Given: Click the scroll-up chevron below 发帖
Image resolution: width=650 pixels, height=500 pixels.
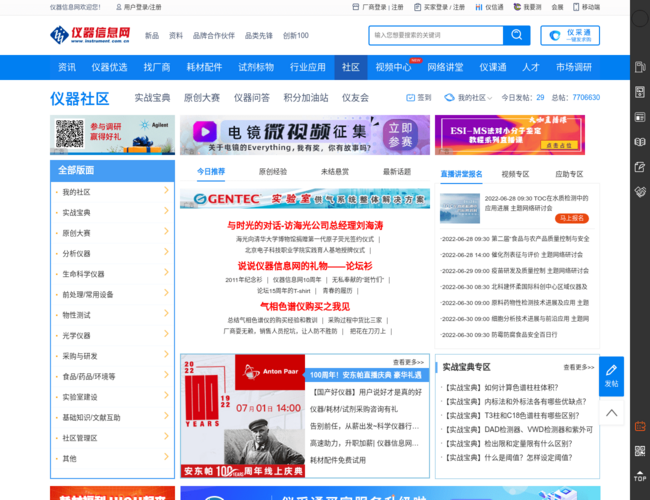Looking at the screenshot, I should 611,412.
